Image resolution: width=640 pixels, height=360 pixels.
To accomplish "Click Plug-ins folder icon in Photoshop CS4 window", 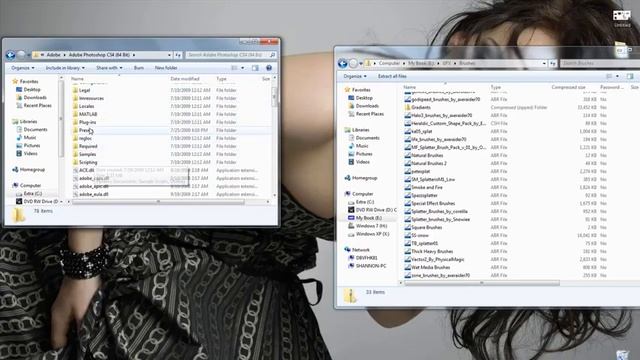I will 75,122.
